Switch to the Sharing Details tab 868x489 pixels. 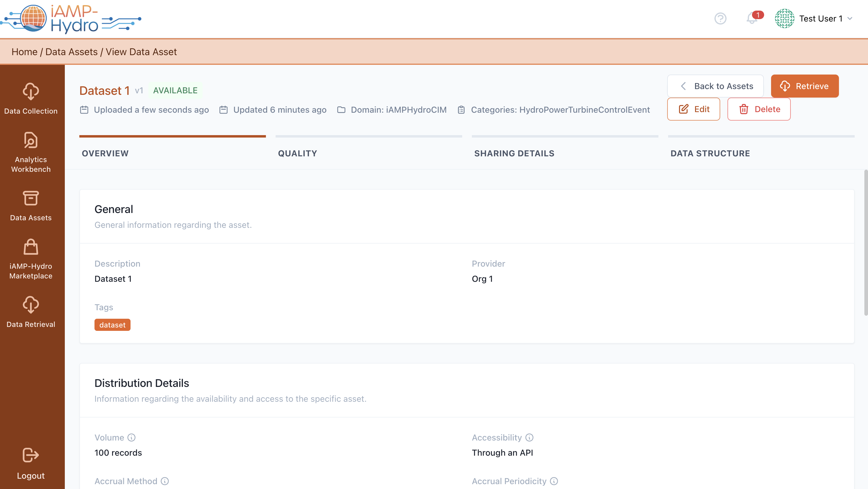(514, 153)
